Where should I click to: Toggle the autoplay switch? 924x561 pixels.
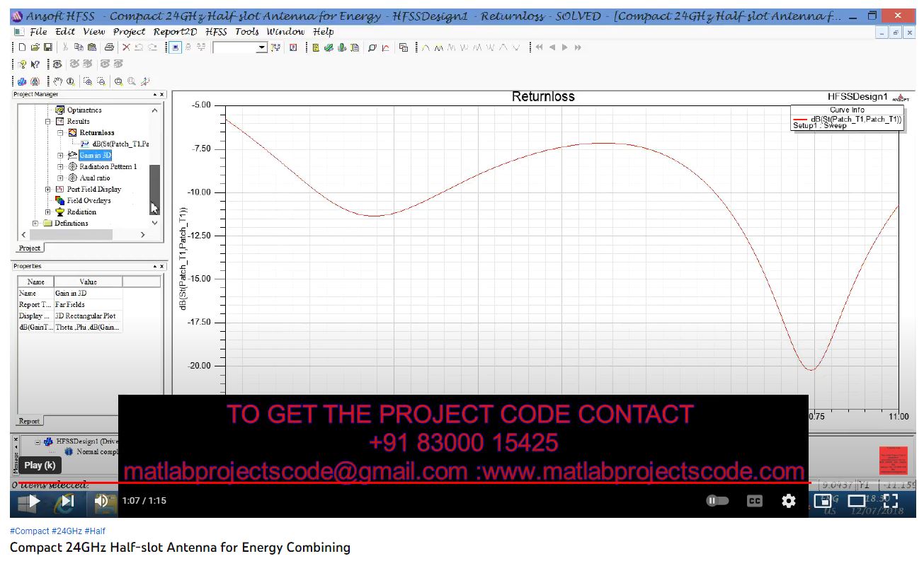[717, 501]
